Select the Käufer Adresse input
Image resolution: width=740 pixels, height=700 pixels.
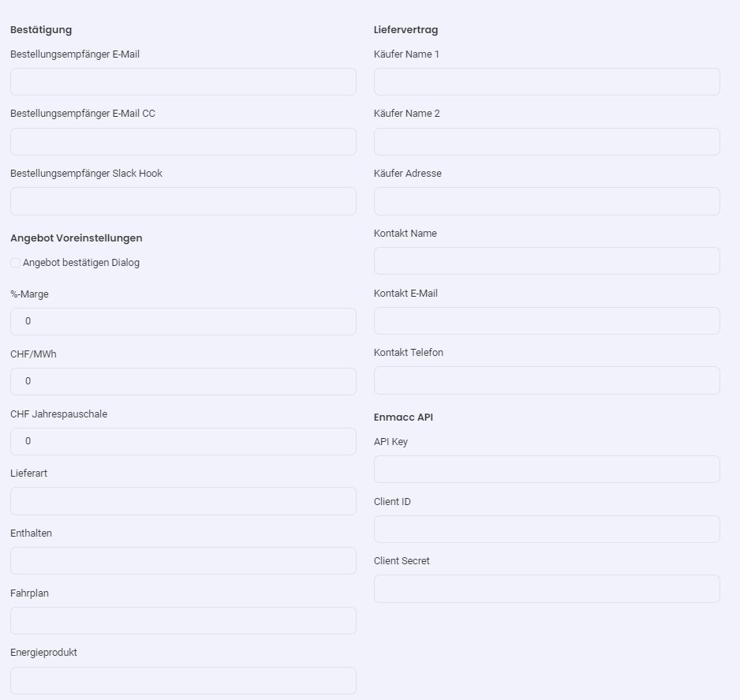547,201
